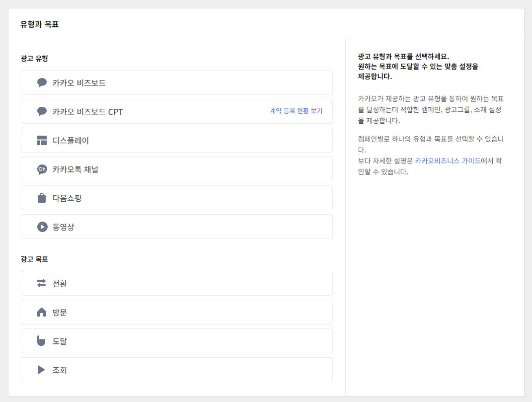
Task: Click the bold help heading 광고 유형과 목표를 선택하세요
Action: click(403, 56)
